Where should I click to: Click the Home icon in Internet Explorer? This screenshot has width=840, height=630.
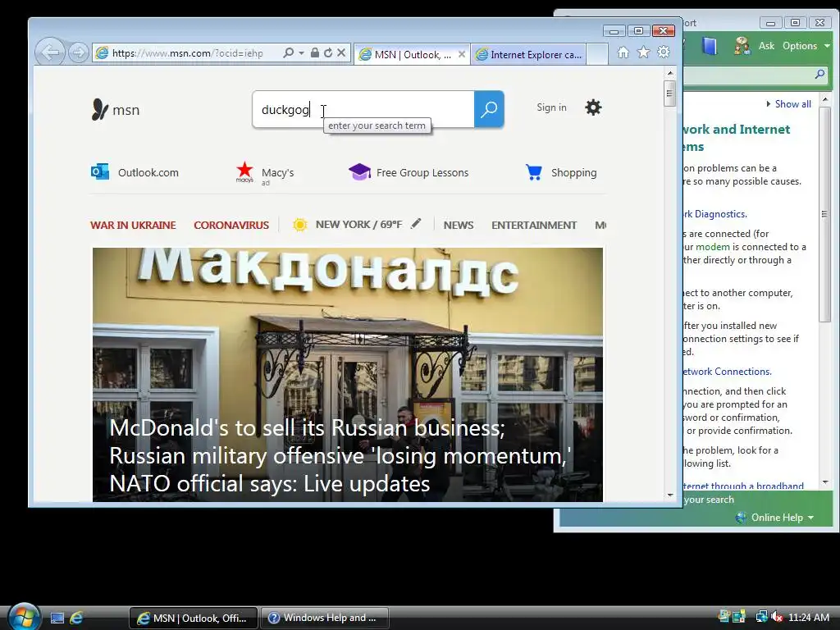point(623,52)
